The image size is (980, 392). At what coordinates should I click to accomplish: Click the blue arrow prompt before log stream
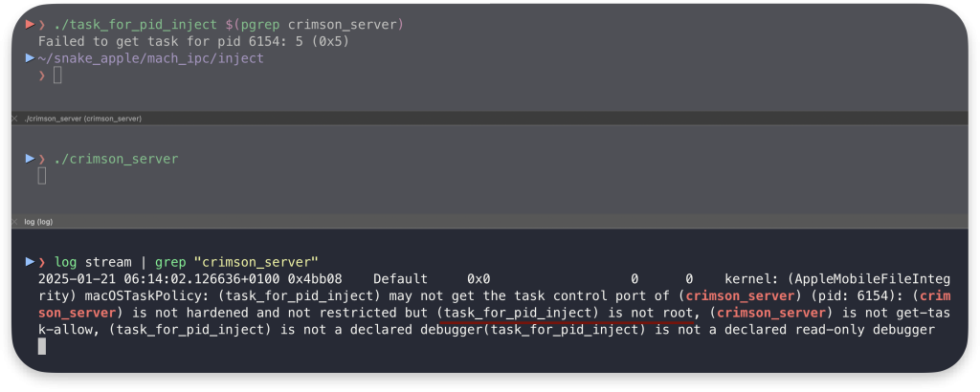coord(30,262)
